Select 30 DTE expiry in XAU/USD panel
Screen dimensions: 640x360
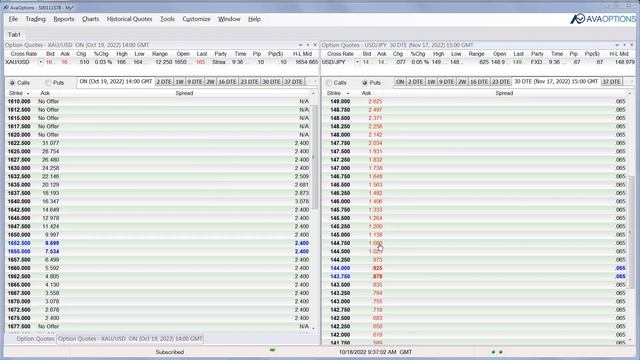pos(271,82)
